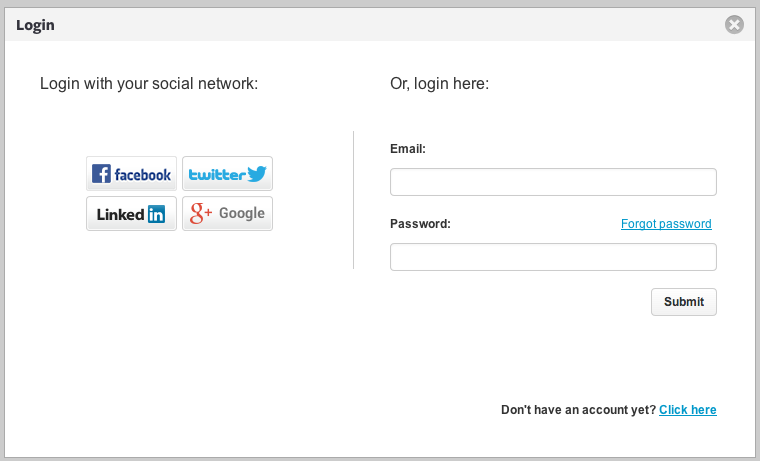The height and width of the screenshot is (461, 760).
Task: Click the LinkedIn "in" square icon
Action: [156, 214]
